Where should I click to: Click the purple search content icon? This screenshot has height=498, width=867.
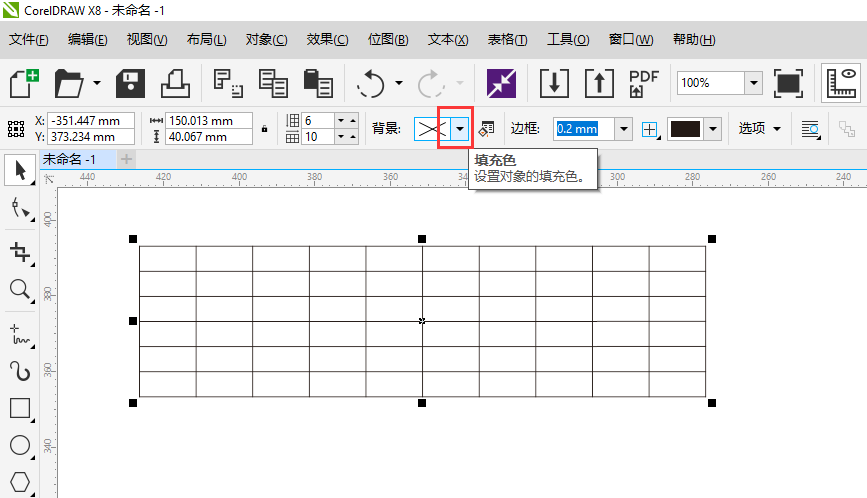point(501,83)
